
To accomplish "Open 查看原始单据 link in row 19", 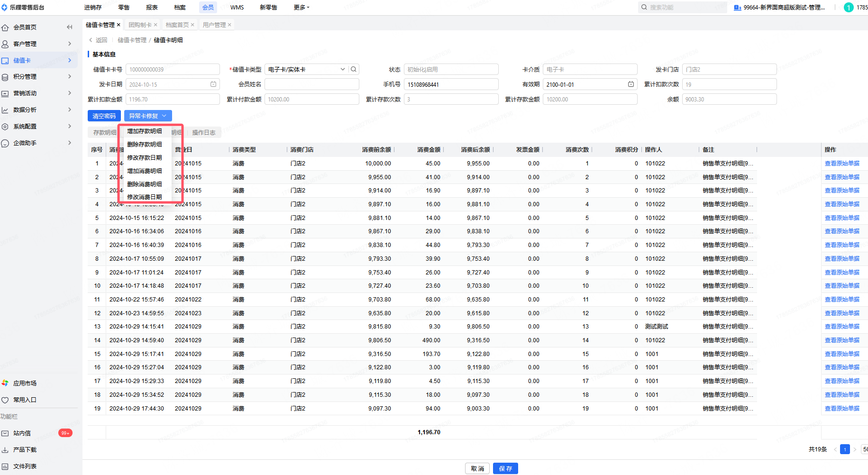I will click(842, 409).
